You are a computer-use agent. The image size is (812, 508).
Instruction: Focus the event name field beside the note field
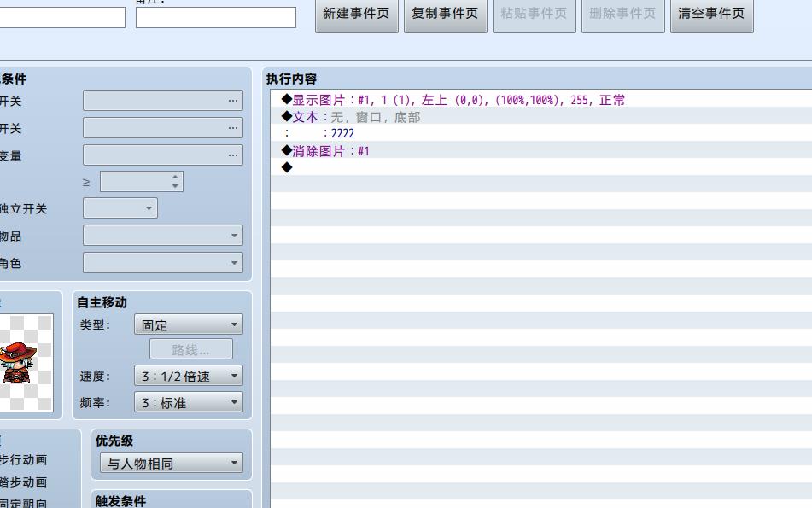pos(62,17)
